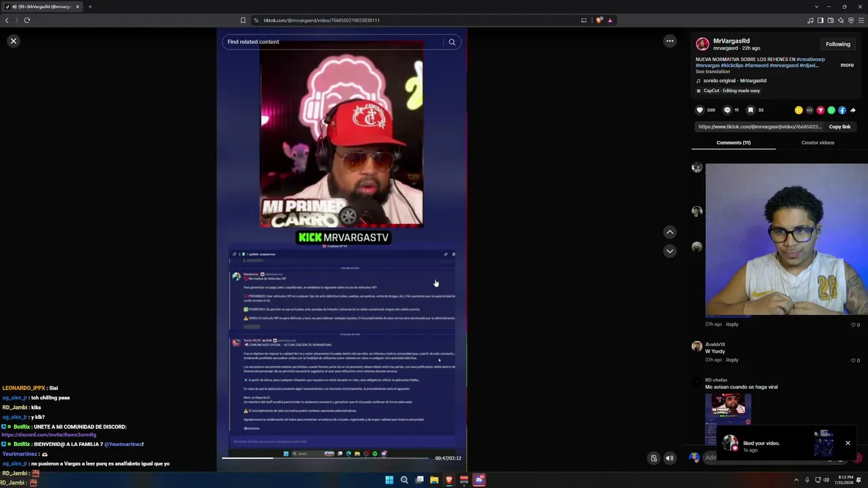Viewport: 868px width, 488px height.
Task: Open more share options arrow
Action: pyautogui.click(x=852, y=110)
